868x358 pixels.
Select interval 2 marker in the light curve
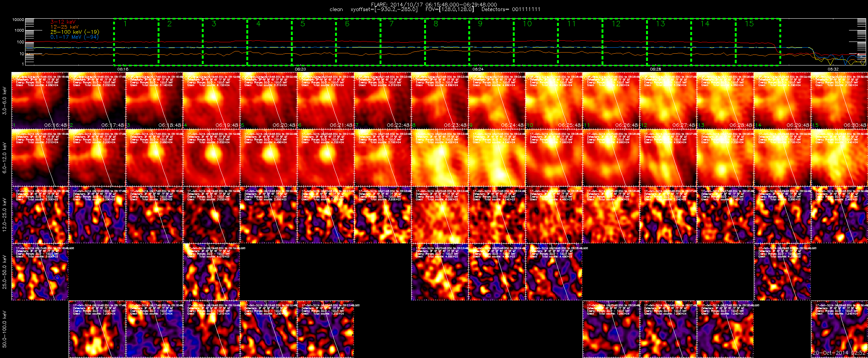click(x=169, y=24)
